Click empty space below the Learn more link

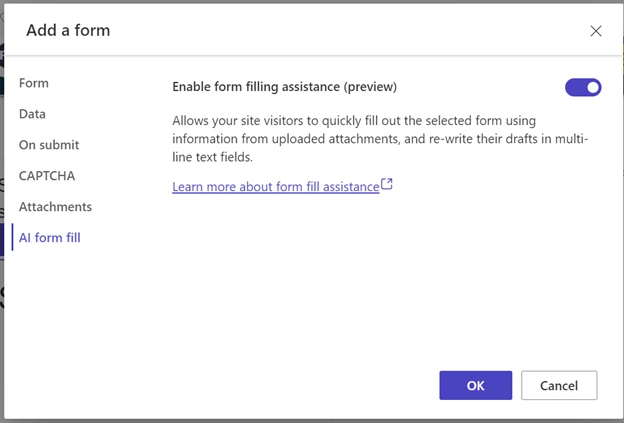pyautogui.click(x=380, y=270)
